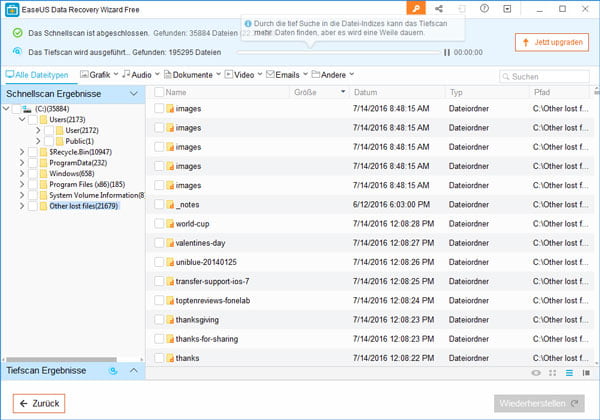This screenshot has width=600, height=420.
Task: Check the uniblue-20140125 checkbox
Action: [159, 262]
